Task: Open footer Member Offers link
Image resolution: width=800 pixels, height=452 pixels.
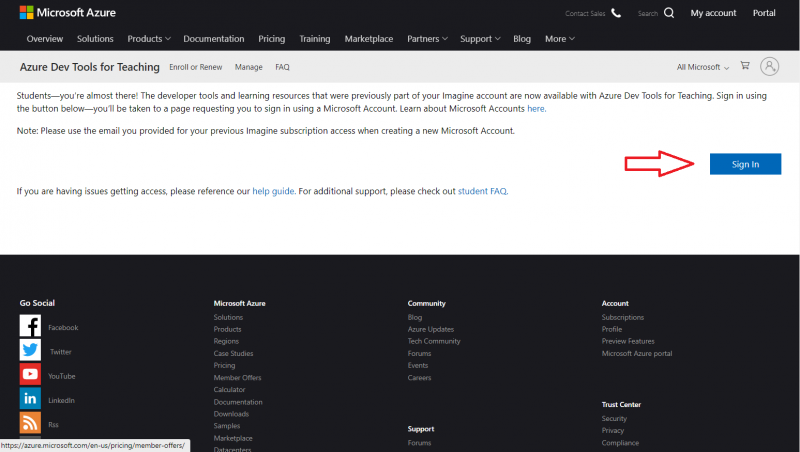Action: (237, 378)
